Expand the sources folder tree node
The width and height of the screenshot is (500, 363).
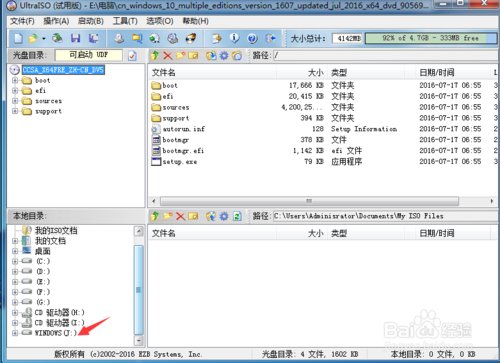click(x=15, y=101)
